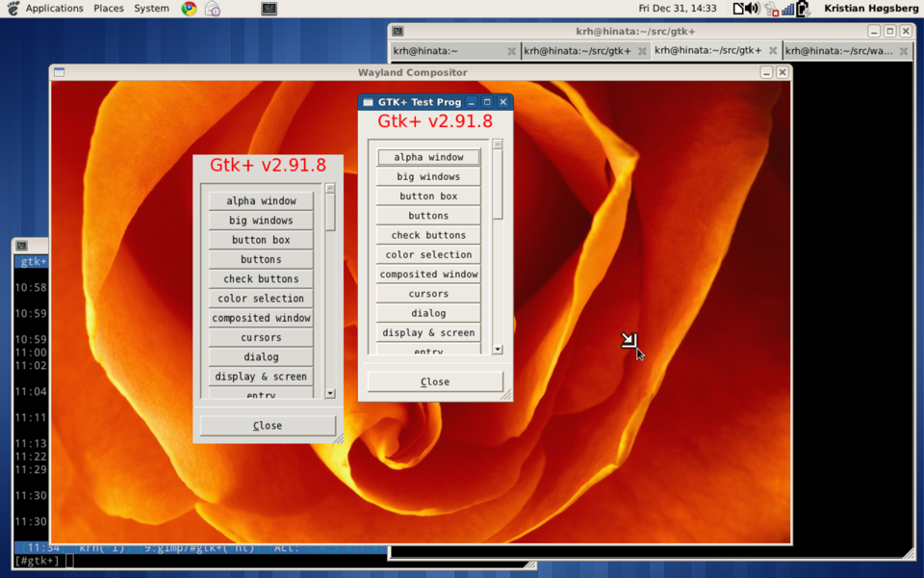Open the volume speaker applet
Image resolution: width=924 pixels, height=578 pixels.
pos(752,9)
